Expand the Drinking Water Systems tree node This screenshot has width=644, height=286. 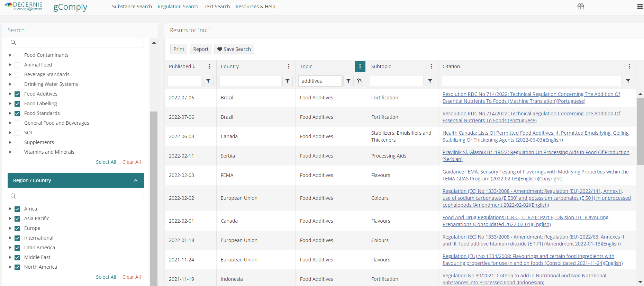coord(10,84)
